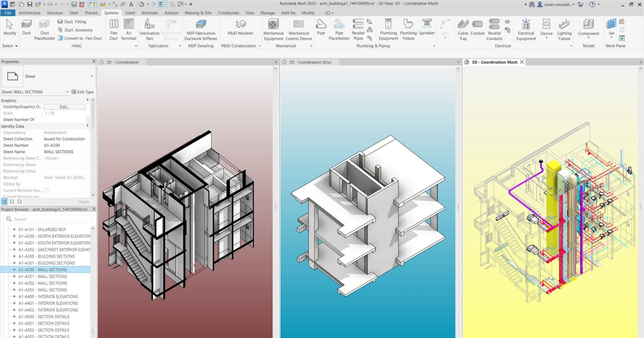
Task: Switch to the 3D - Coordination Struc view
Action: tap(310, 62)
